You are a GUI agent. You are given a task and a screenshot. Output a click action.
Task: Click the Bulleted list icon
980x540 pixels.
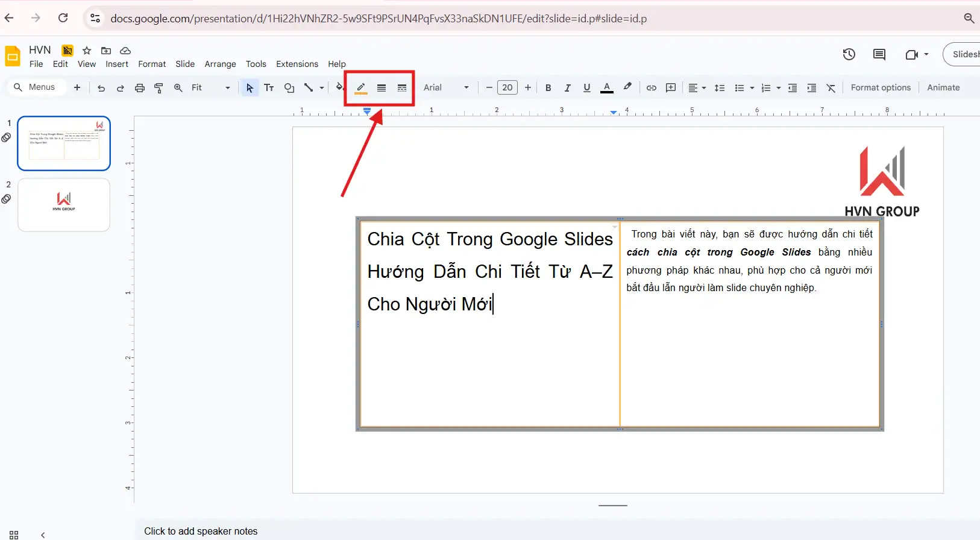740,88
